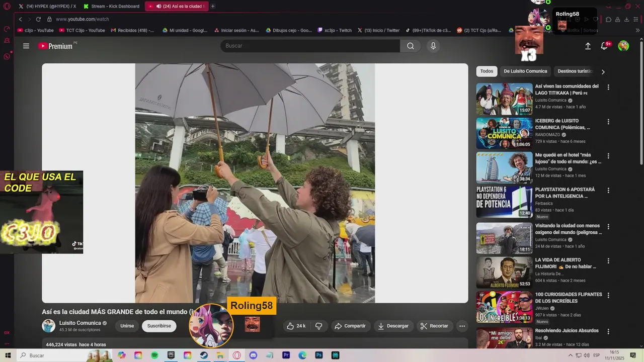Open Luisito Comunica channel name link

(80, 323)
